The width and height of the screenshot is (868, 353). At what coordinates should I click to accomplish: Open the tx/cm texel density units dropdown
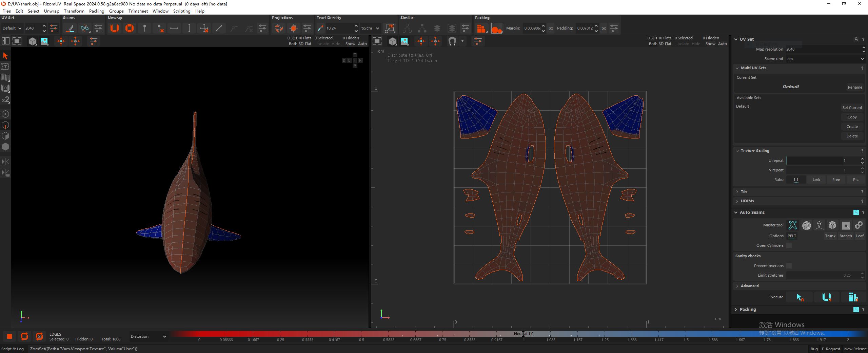pos(370,28)
